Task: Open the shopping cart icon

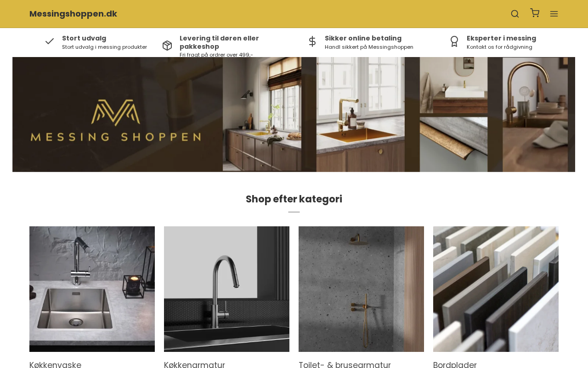Action: [535, 13]
